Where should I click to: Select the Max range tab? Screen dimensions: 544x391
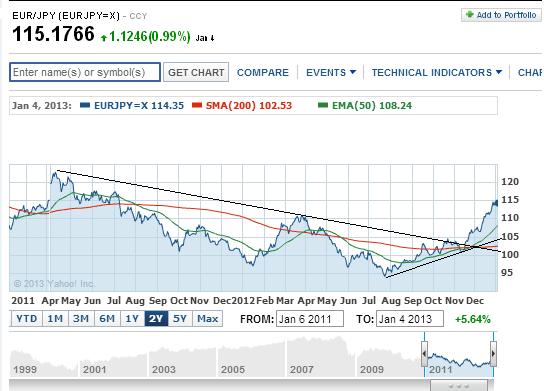point(207,318)
